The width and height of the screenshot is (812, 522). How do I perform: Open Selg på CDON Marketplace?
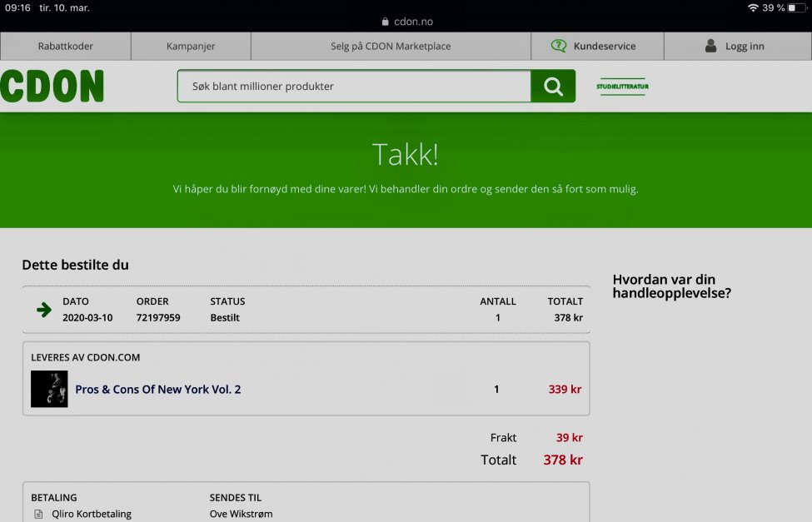(x=391, y=46)
